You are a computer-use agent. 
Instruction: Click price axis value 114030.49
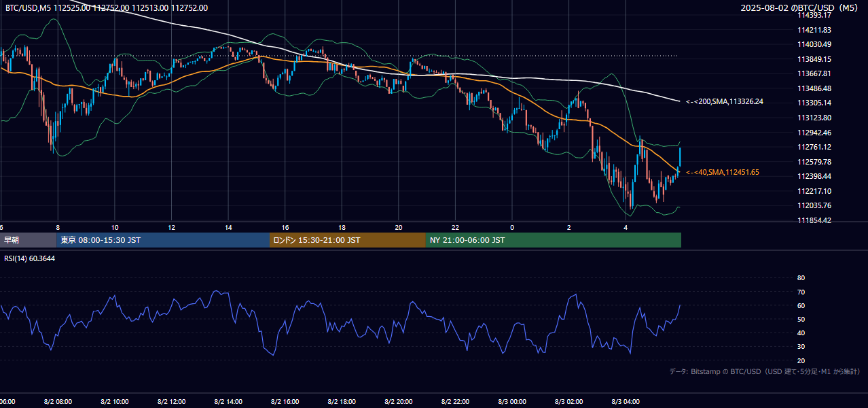814,44
